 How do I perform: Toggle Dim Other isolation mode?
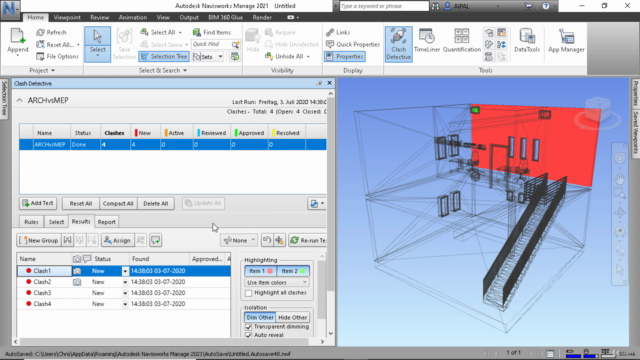pyautogui.click(x=260, y=318)
